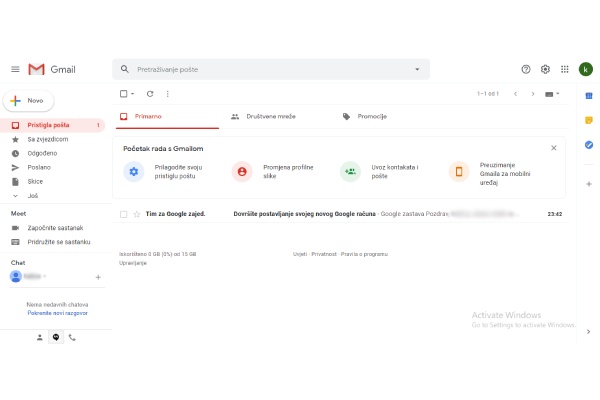Image resolution: width=600 pixels, height=400 pixels.
Task: Click the mobile phone icon for Preuzimanje Gmaila
Action: [459, 171]
